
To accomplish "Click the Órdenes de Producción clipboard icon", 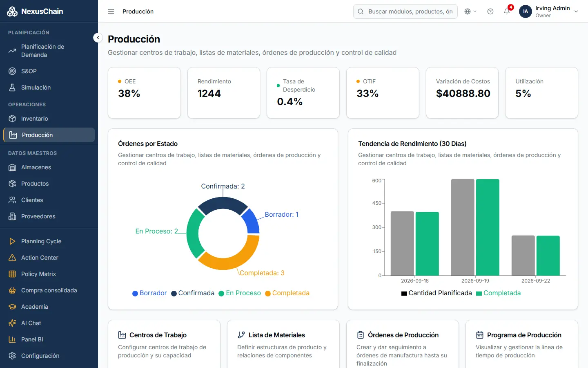I will click(x=361, y=335).
